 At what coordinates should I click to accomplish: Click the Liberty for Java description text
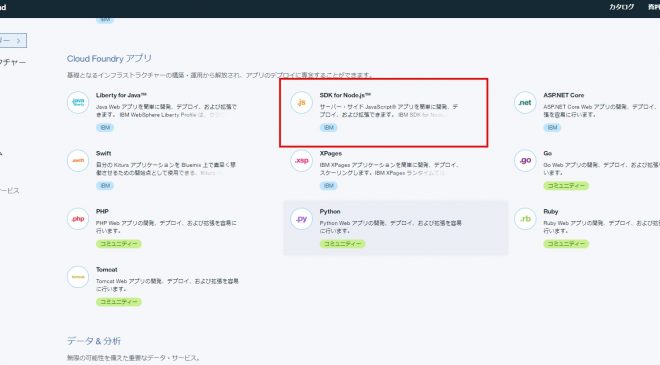pyautogui.click(x=166, y=111)
